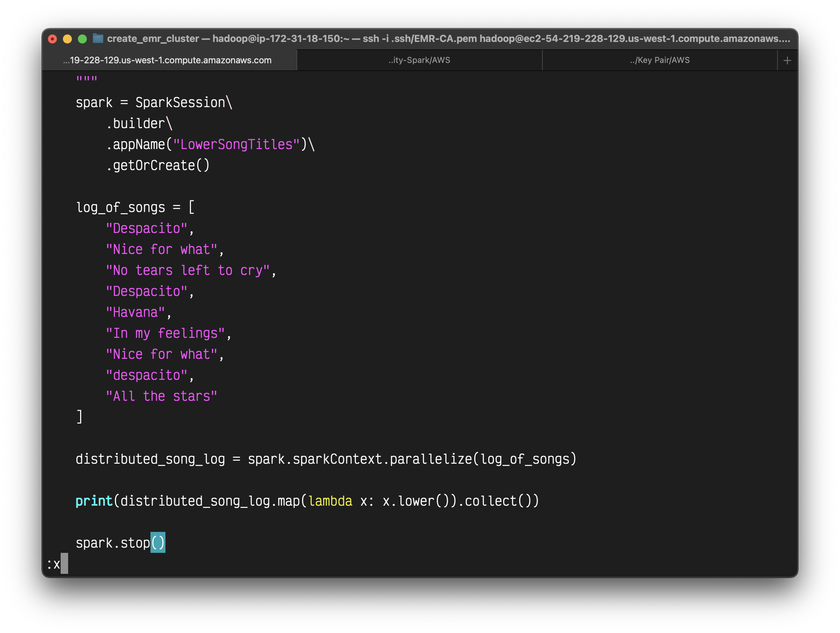Click on the print keyword
Viewport: 840px width, 633px height.
(x=94, y=501)
